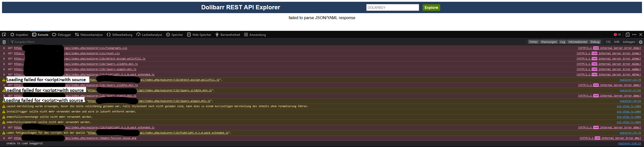Toggle responsive design mode icon
This screenshot has width=644, height=147.
(x=627, y=35)
